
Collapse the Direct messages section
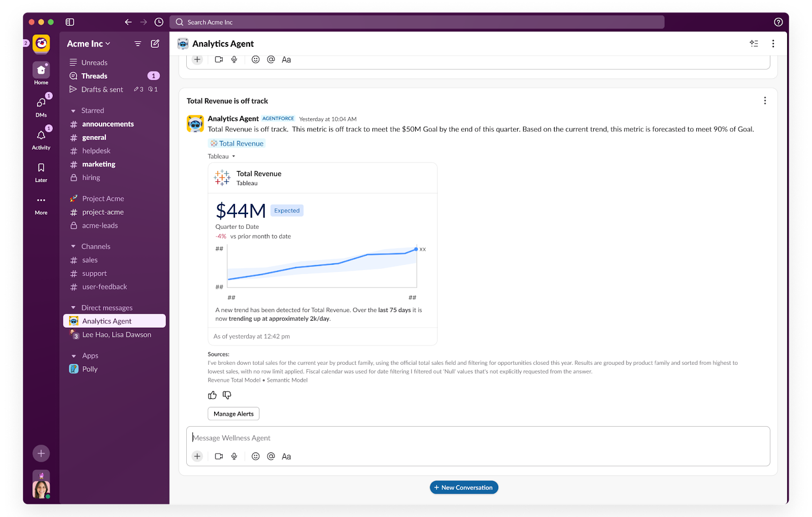pos(74,308)
